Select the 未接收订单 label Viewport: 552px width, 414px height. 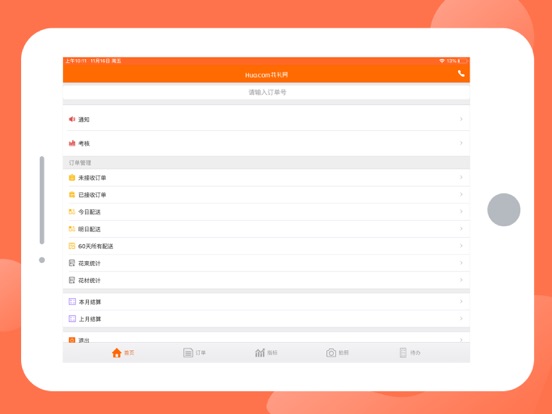92,178
